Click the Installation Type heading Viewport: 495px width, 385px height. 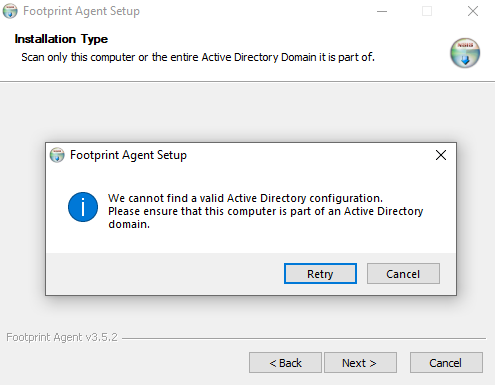coord(61,39)
